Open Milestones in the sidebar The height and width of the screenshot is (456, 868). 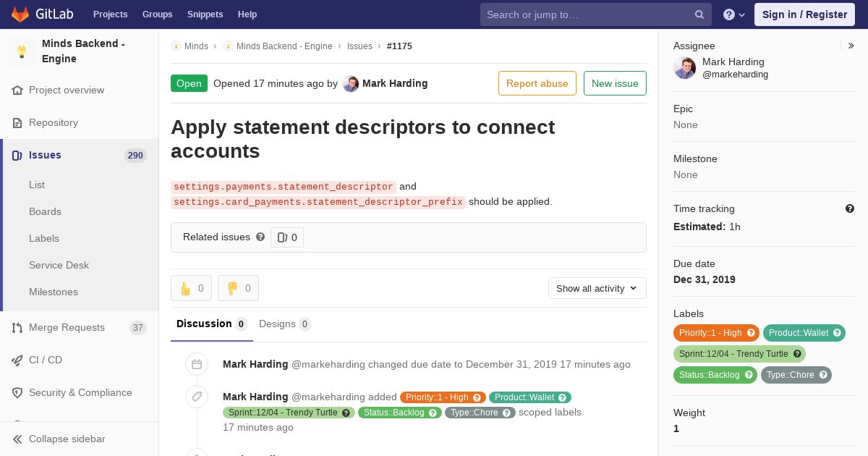point(54,292)
